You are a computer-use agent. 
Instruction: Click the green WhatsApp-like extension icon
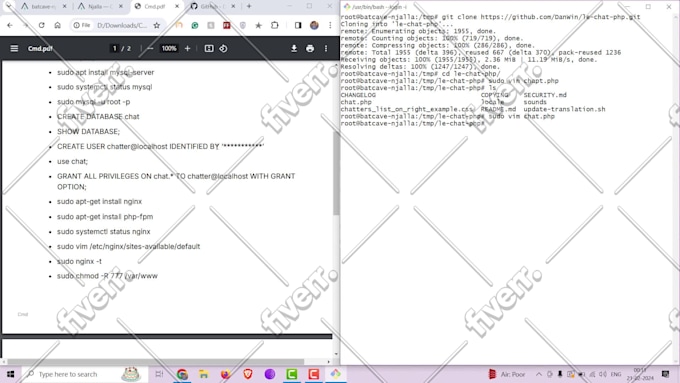click(195, 25)
